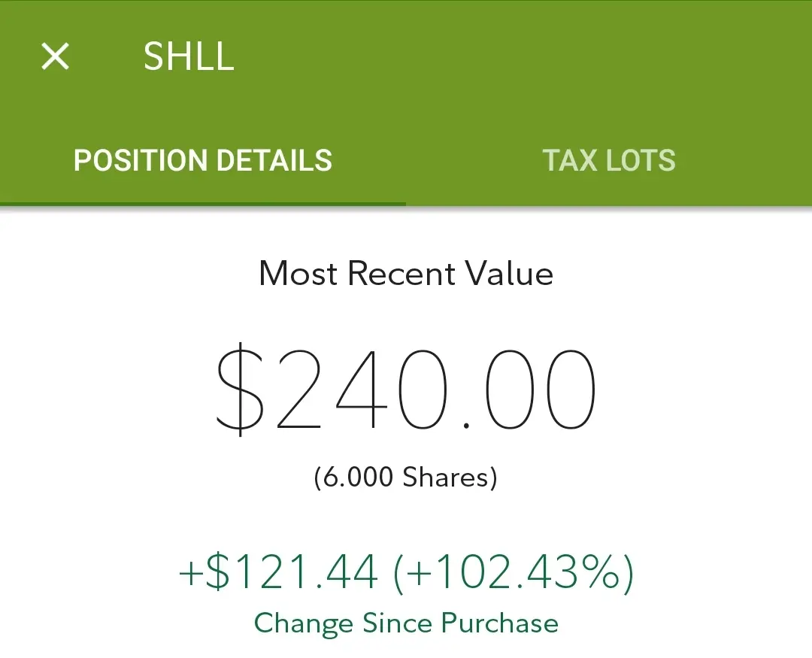Tap the word Shares under the value

coord(447,477)
